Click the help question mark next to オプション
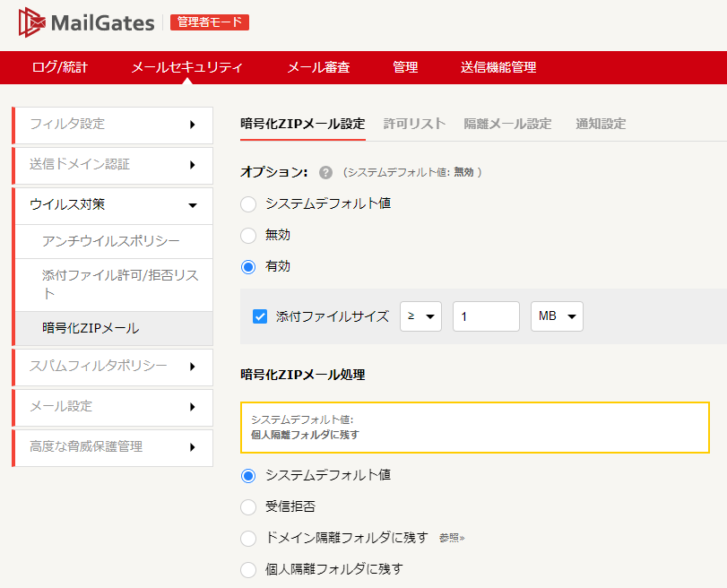Viewport: 727px width, 588px height. (325, 172)
